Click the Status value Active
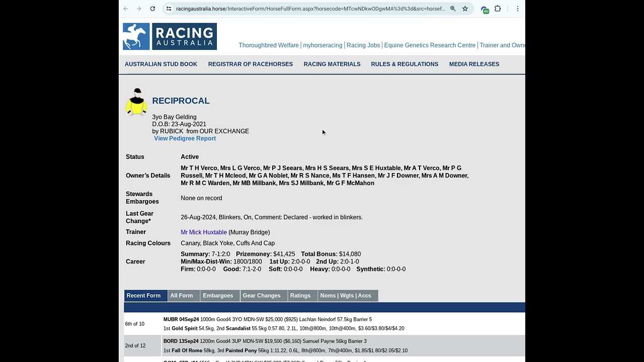Viewport: 644px width, 362px height. tap(190, 157)
